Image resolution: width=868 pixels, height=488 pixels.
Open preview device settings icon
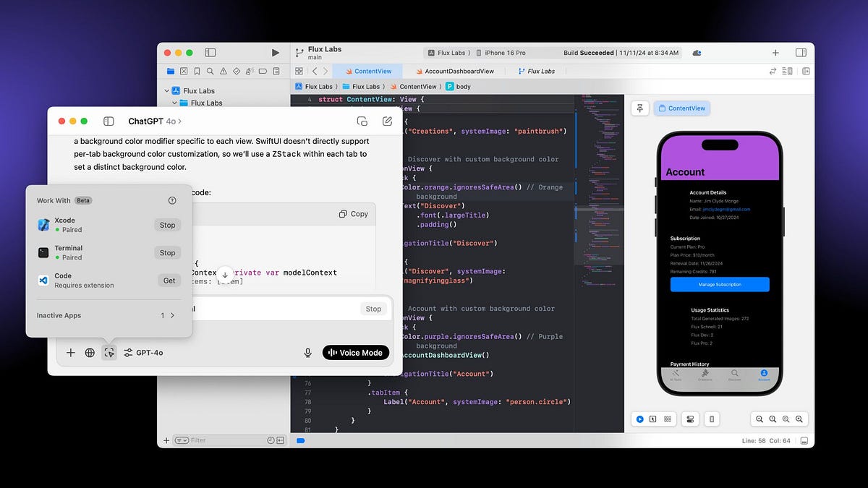pos(712,419)
